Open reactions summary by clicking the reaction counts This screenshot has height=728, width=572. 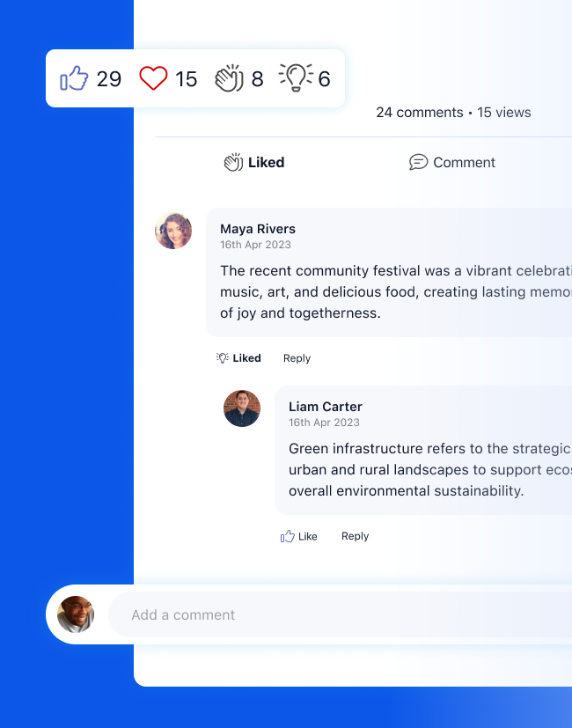tap(195, 78)
